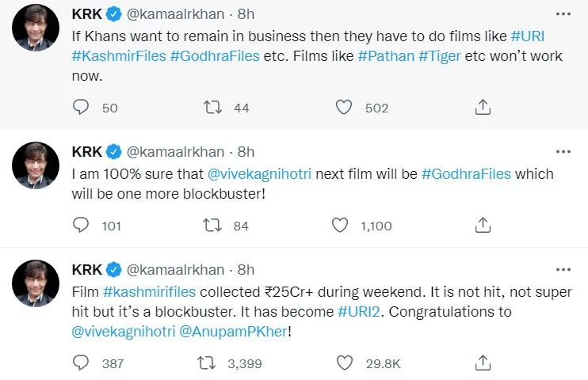Image resolution: width=588 pixels, height=380 pixels.
Task: Share the ₹25Cr+ weekend collection tweet
Action: pos(483,363)
